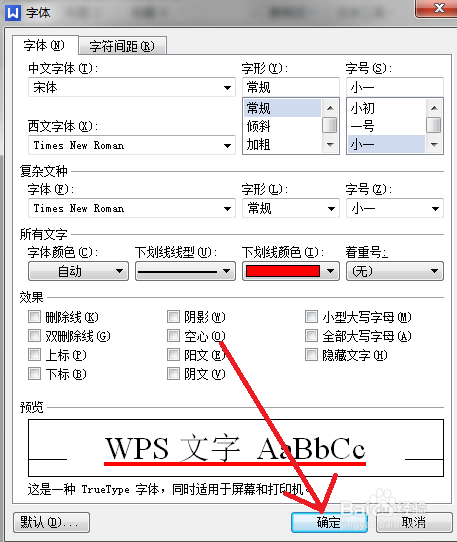Toggle the 上标(P) checkbox
Viewport: 457px width, 542px height.
coord(34,355)
